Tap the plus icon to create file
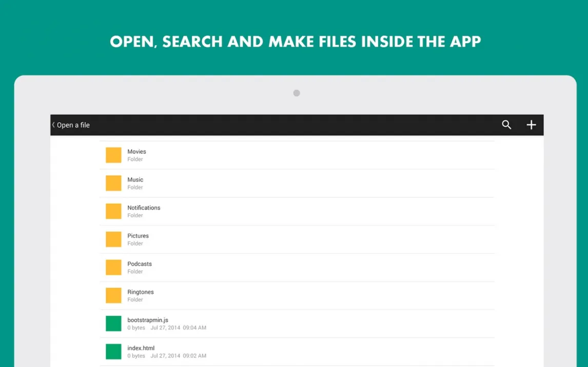The image size is (588, 367). click(531, 125)
